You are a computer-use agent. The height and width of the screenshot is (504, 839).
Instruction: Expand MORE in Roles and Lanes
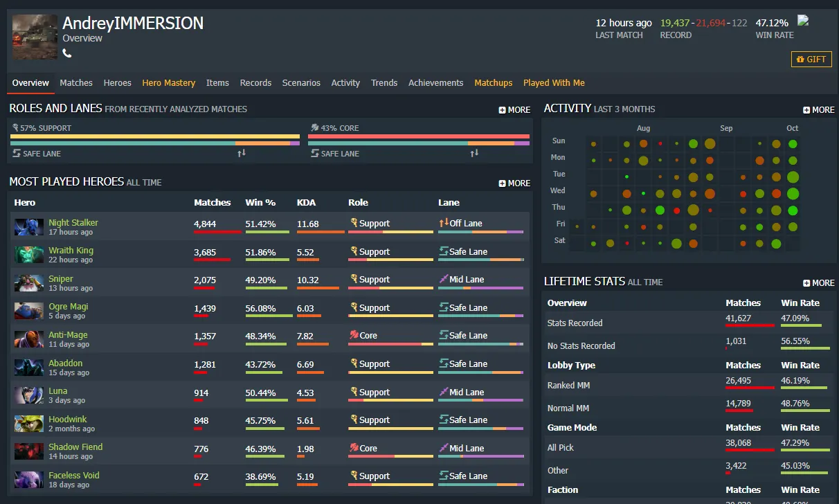click(514, 109)
